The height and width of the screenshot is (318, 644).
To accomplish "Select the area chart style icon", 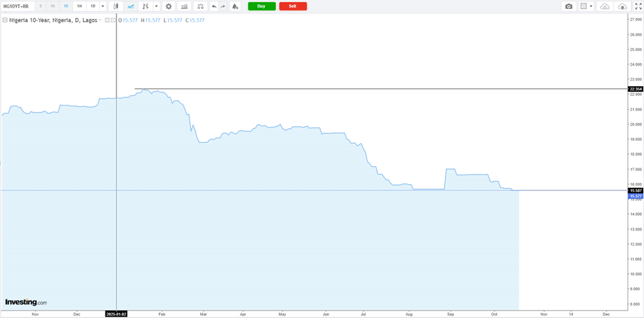I will click(130, 6).
